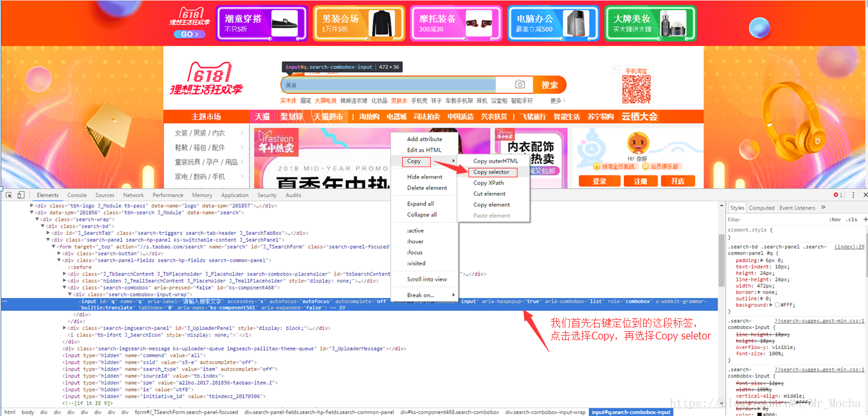Screen dimensions: 868x416
Task: Open the Computed styles tab
Action: (762, 207)
